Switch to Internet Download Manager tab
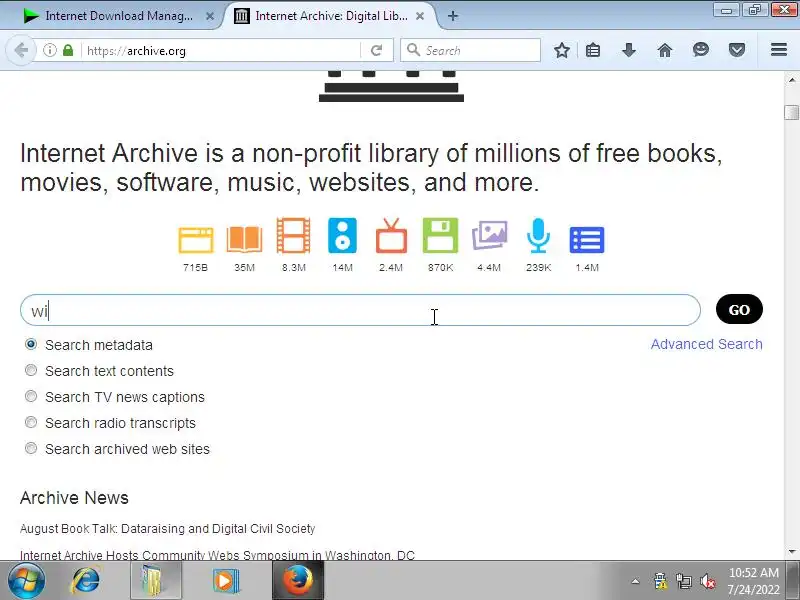This screenshot has width=800, height=600. [x=118, y=16]
